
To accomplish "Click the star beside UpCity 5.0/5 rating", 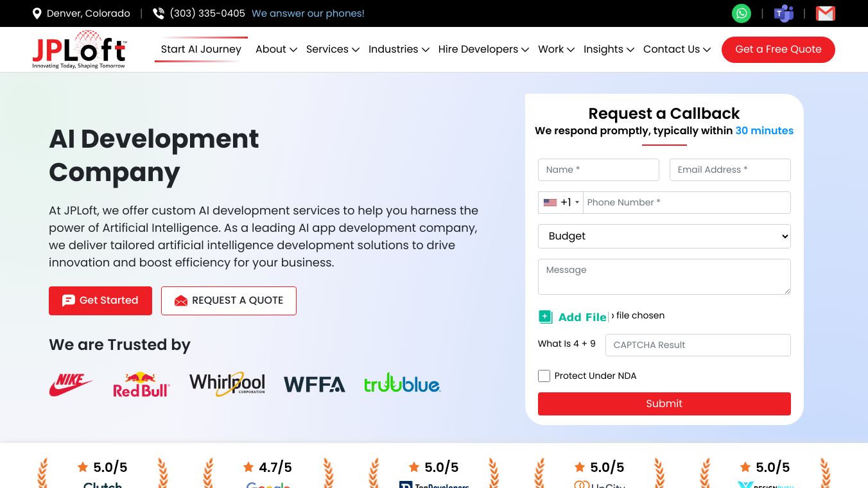I will [x=580, y=467].
